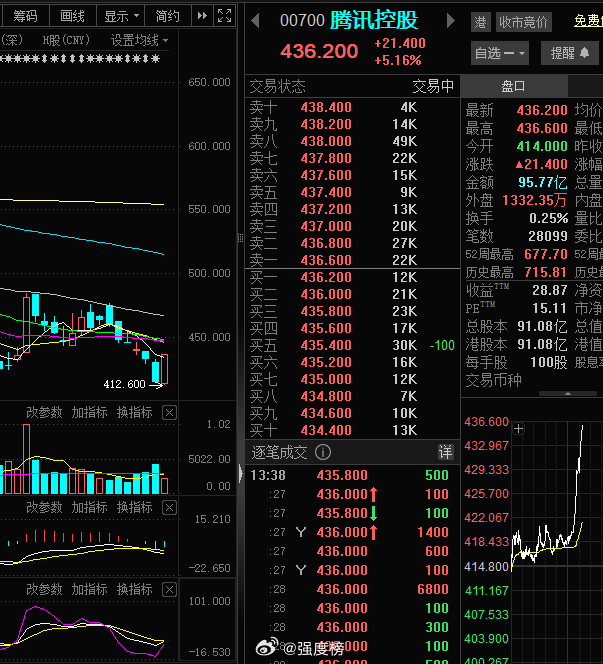Viewport: 603px width, 664px height.
Task: Click the fast-forward double arrow icon
Action: [202, 16]
